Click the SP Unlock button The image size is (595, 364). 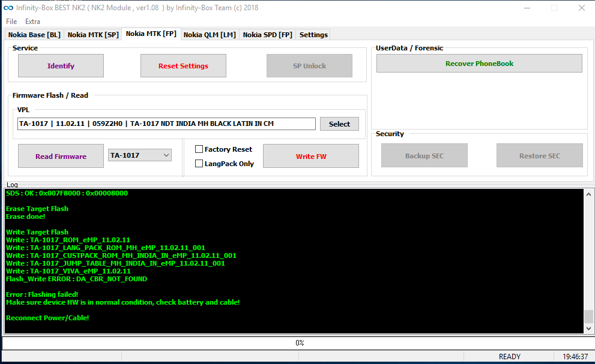[309, 65]
